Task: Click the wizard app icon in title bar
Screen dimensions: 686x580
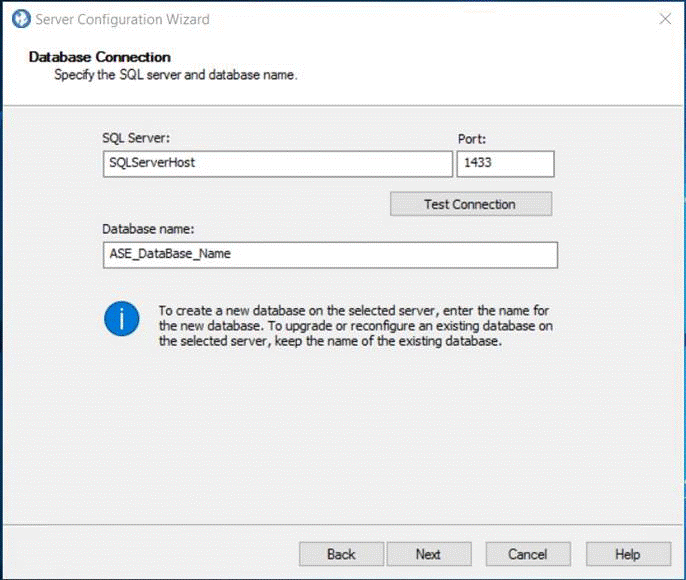Action: 20,19
